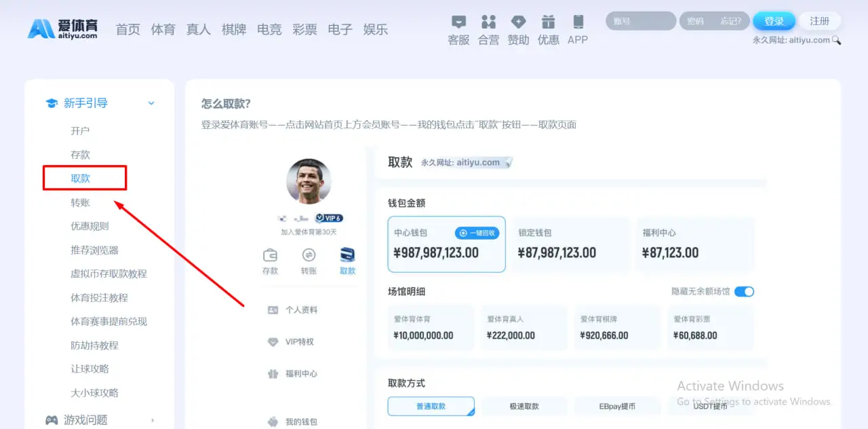Open 电子 in top navigation
The image size is (868, 429).
[340, 29]
